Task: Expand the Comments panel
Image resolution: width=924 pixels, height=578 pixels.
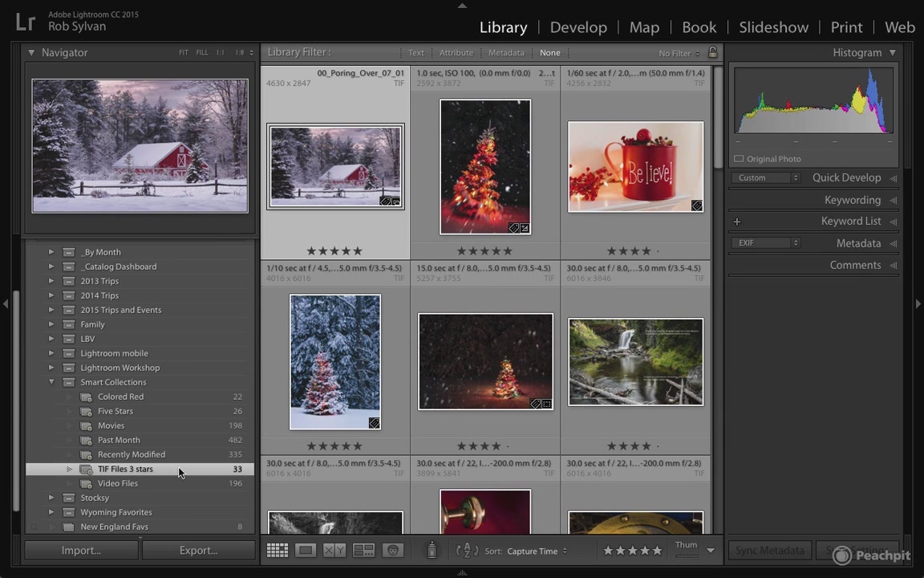Action: pyautogui.click(x=894, y=266)
